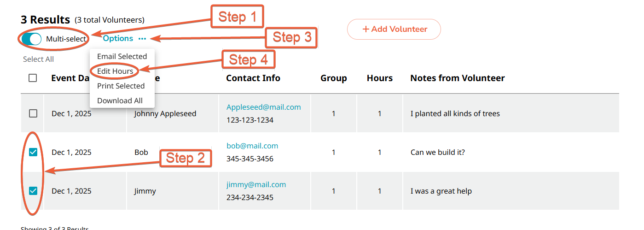
Task: Select Edit Hours in the dropdown
Action: (115, 71)
